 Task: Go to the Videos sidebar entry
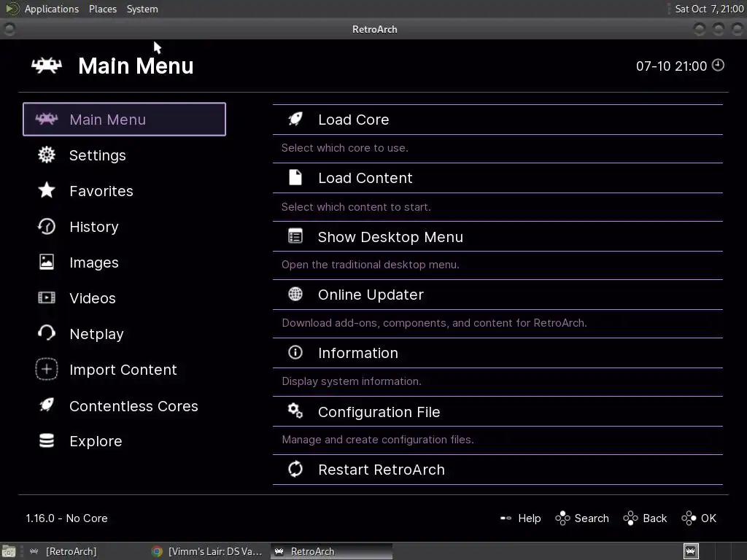pyautogui.click(x=124, y=297)
